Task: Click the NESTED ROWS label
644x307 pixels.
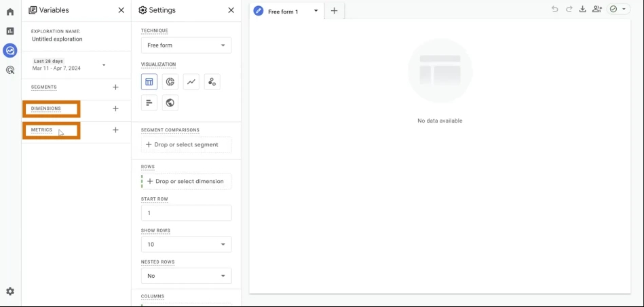Action: click(x=157, y=262)
